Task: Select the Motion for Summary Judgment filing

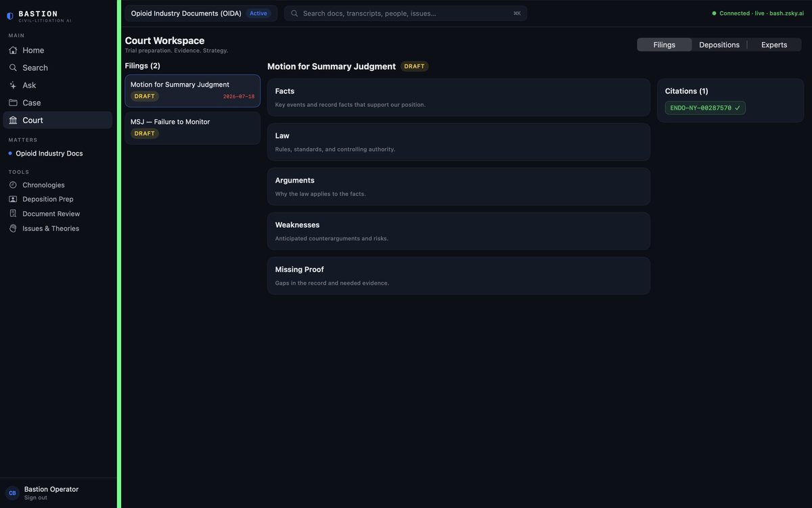Action: click(x=193, y=91)
